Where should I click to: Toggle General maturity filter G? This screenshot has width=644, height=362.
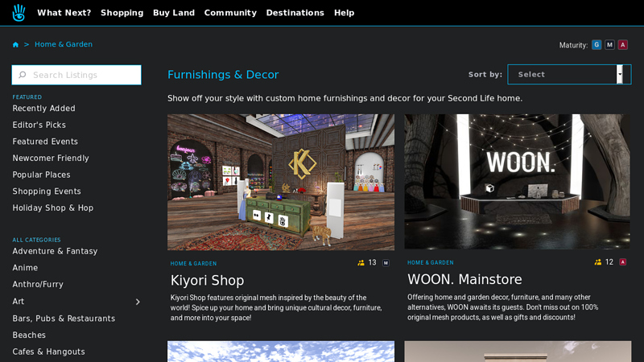point(597,45)
